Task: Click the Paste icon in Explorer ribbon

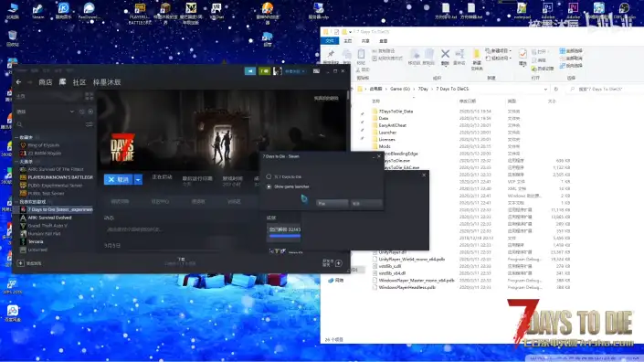Action: point(361,54)
